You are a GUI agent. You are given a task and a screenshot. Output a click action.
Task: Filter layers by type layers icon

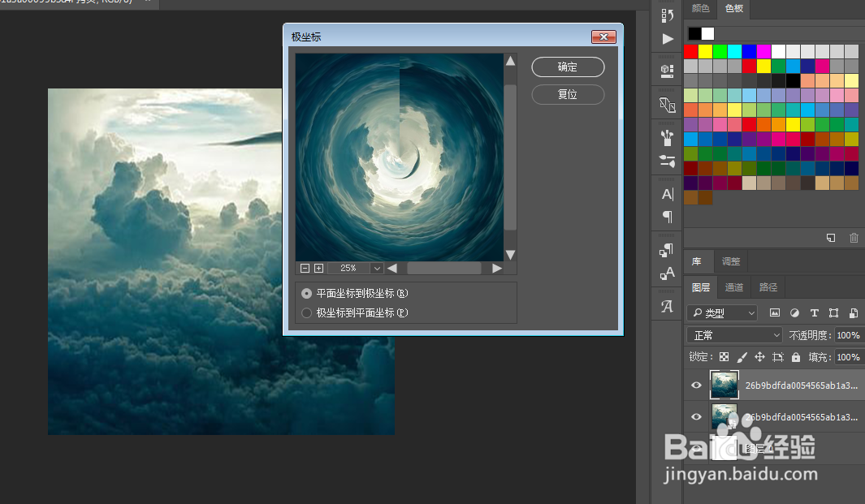coord(815,312)
